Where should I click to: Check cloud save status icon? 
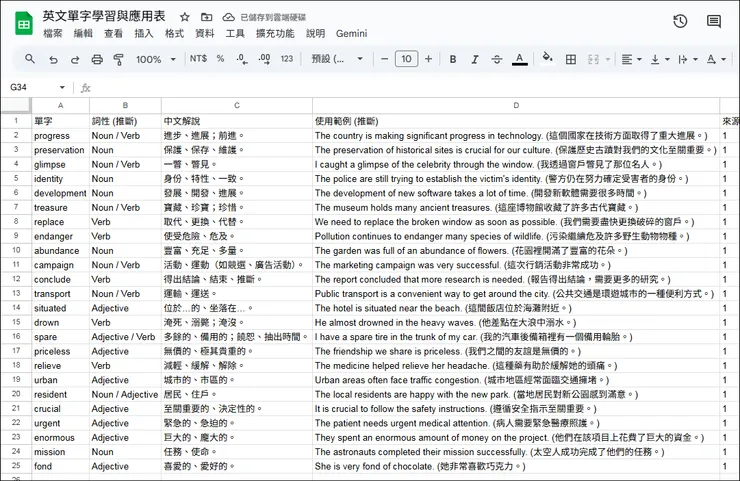point(228,17)
